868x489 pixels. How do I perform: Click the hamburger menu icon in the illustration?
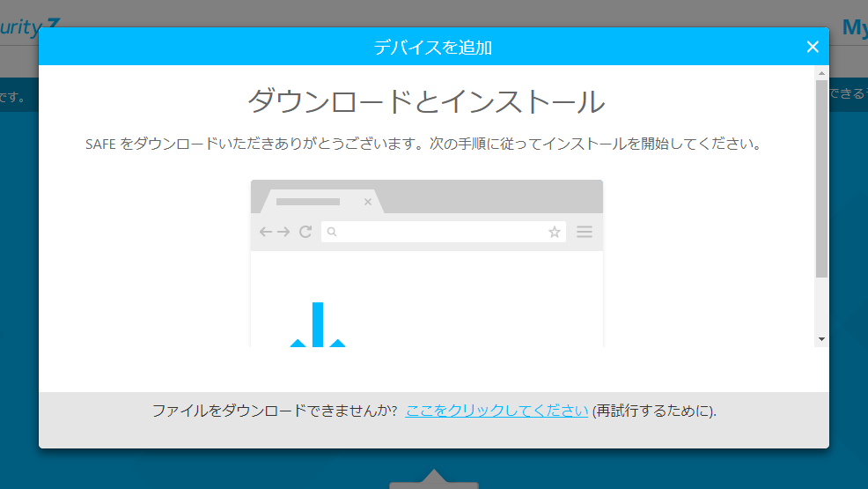(585, 232)
